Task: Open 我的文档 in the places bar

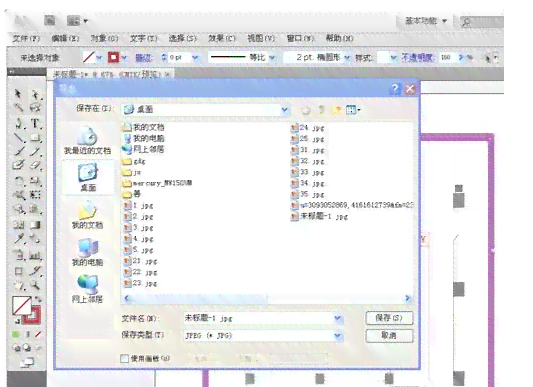Action: coord(87,215)
